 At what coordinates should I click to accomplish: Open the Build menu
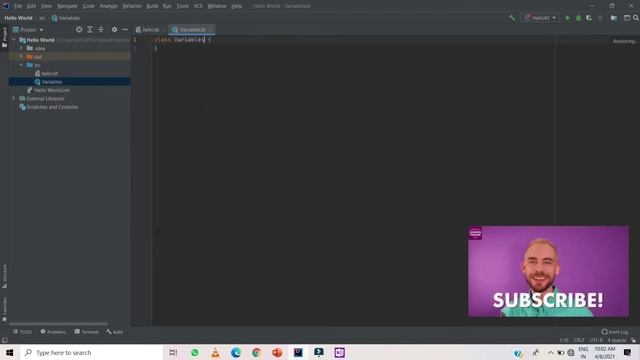coord(152,6)
